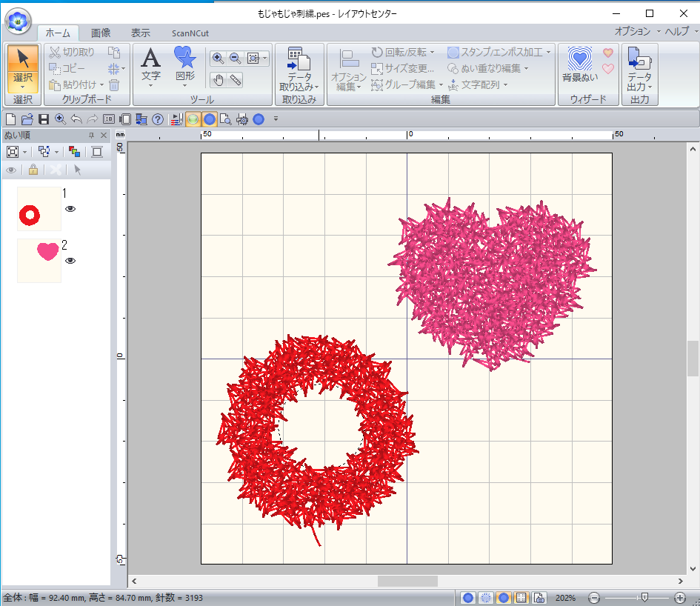Click the zoom-in magnifier in the ツール group
This screenshot has height=606, width=700.
point(218,58)
